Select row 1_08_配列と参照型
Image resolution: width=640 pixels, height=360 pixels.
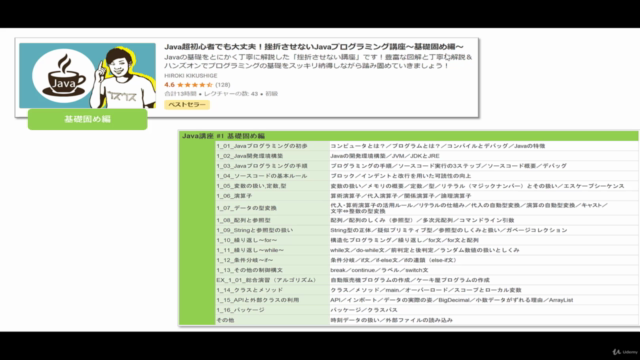272,220
